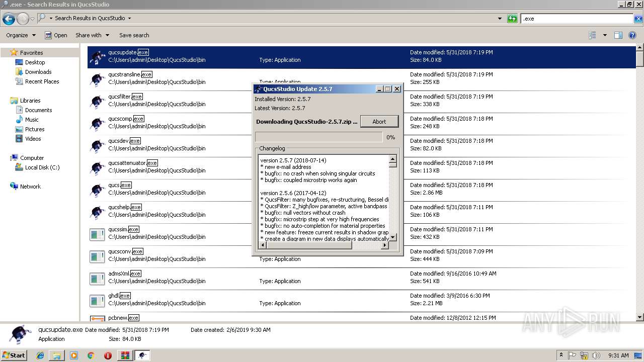
Task: Click the Back navigation arrow in Explorer
Action: pyautogui.click(x=9, y=19)
